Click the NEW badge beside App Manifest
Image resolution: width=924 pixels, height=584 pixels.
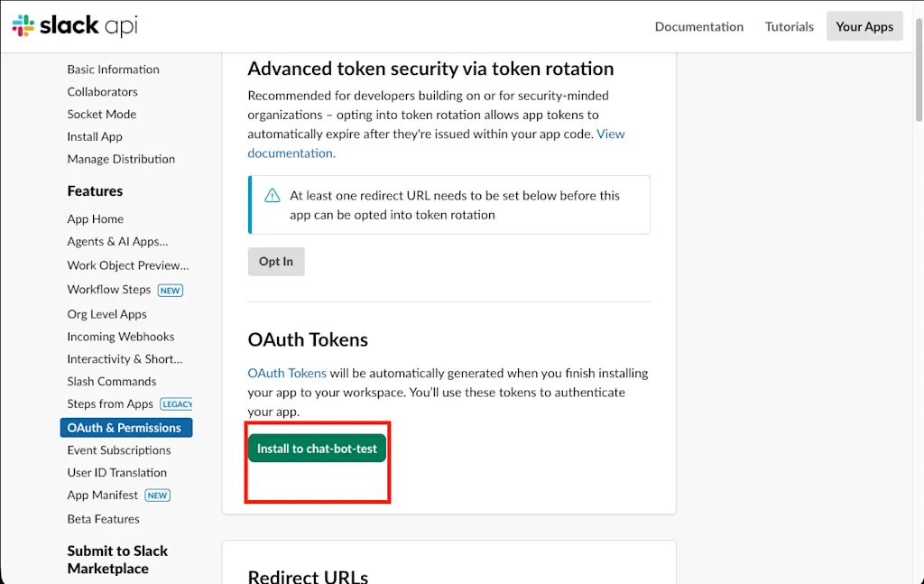[x=157, y=496]
